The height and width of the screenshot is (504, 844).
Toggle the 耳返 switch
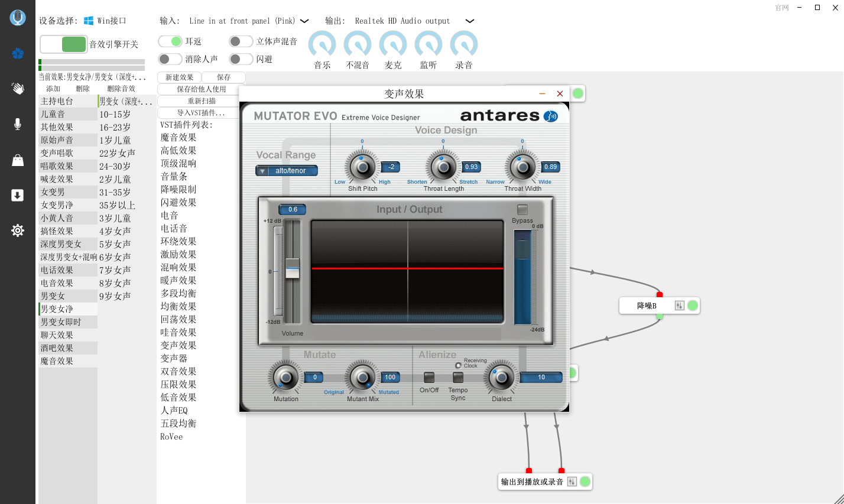pyautogui.click(x=170, y=41)
